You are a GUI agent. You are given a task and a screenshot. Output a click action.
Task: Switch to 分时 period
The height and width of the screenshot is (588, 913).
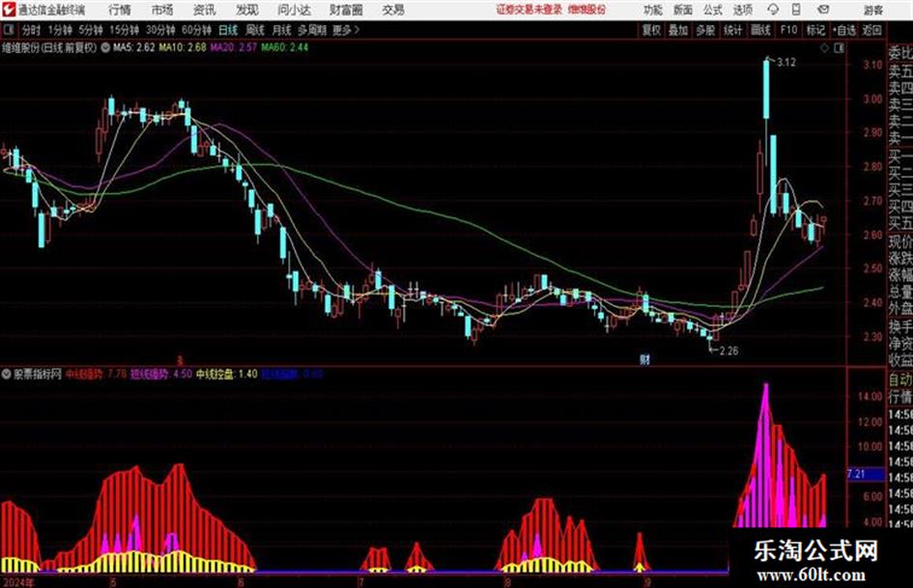[31, 30]
